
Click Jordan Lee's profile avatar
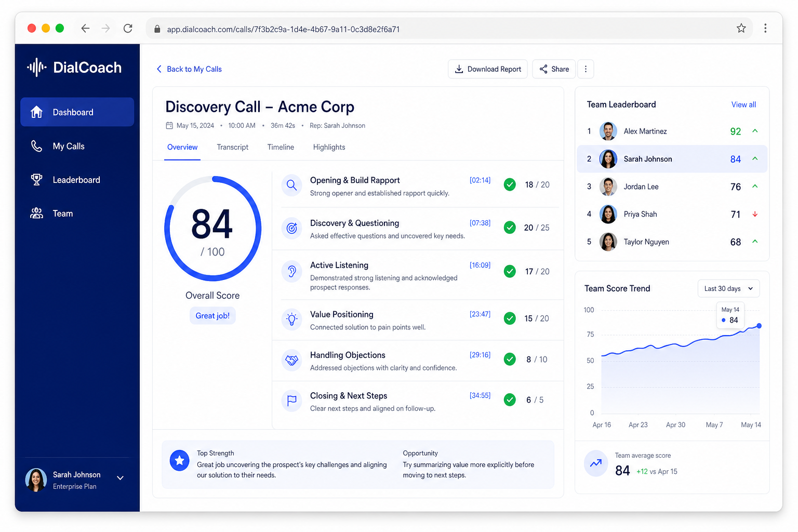(608, 187)
